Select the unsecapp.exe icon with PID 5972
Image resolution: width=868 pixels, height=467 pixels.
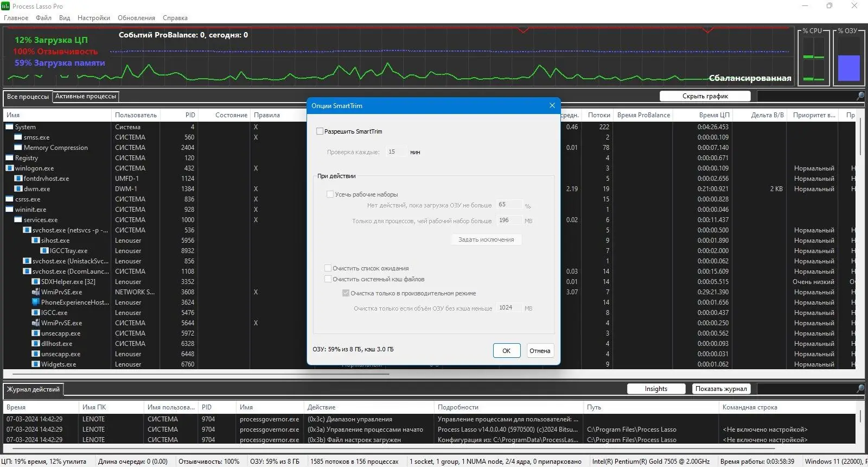pyautogui.click(x=35, y=333)
